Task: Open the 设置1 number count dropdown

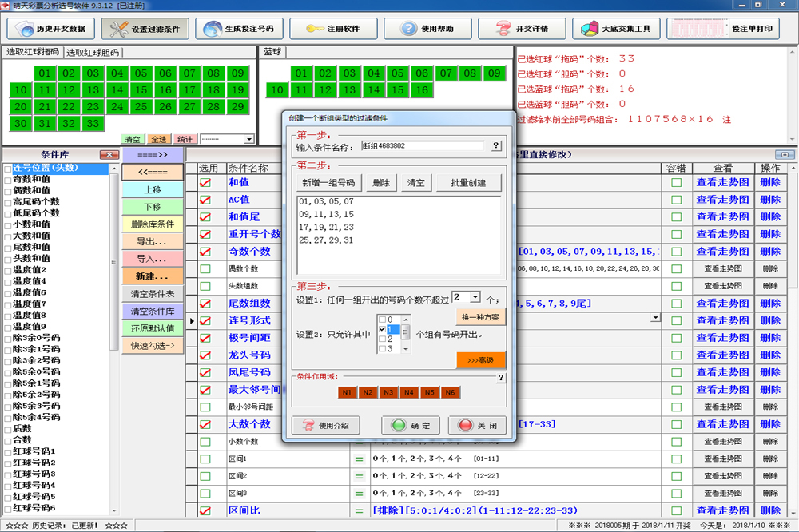Action: pyautogui.click(x=475, y=296)
